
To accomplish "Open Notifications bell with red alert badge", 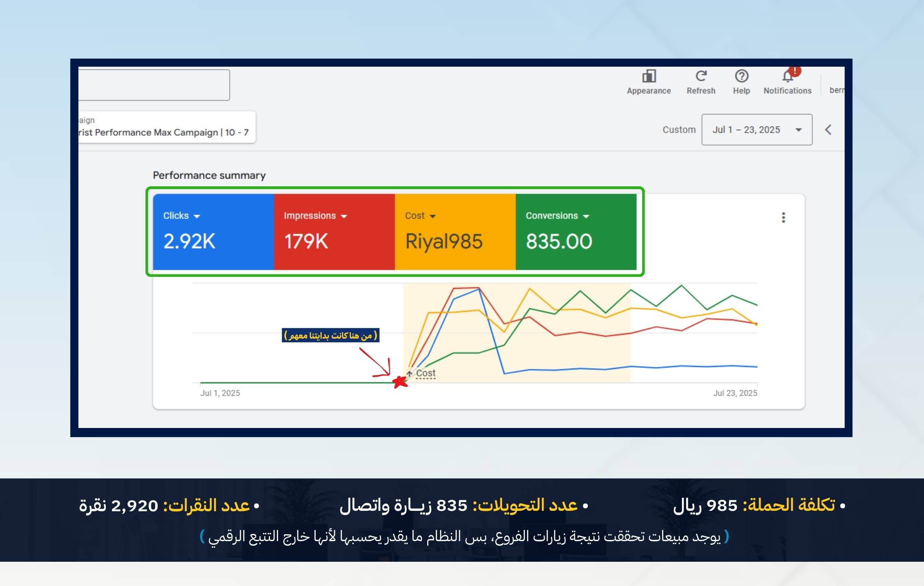I will pos(787,76).
